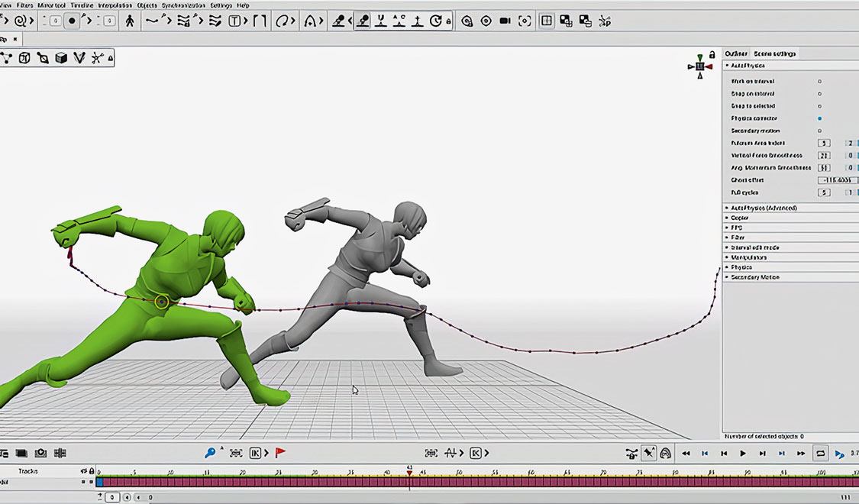Open the Timeline menu

(82, 5)
